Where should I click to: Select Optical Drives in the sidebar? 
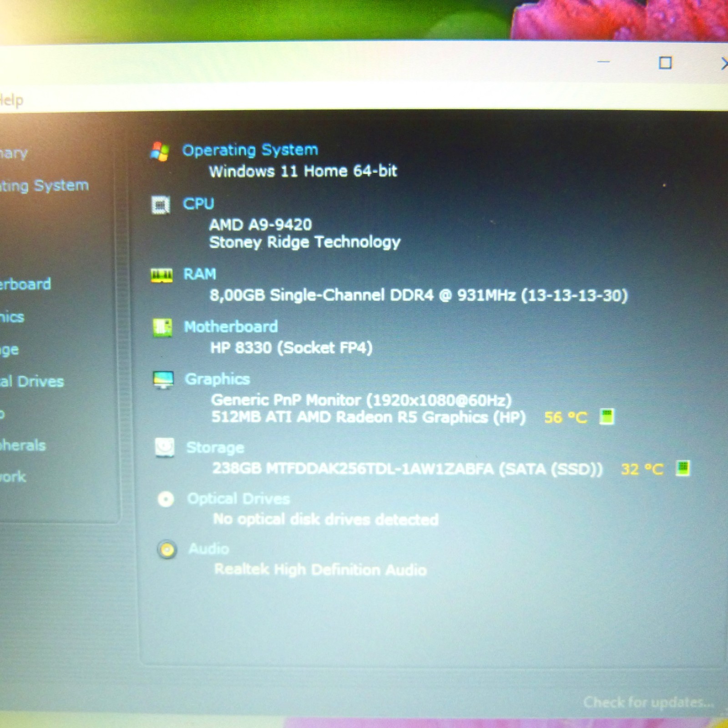tap(31, 381)
